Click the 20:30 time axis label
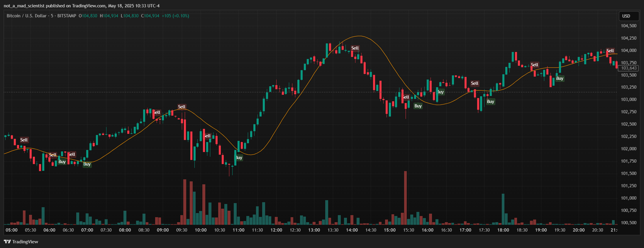 [x=598, y=230]
